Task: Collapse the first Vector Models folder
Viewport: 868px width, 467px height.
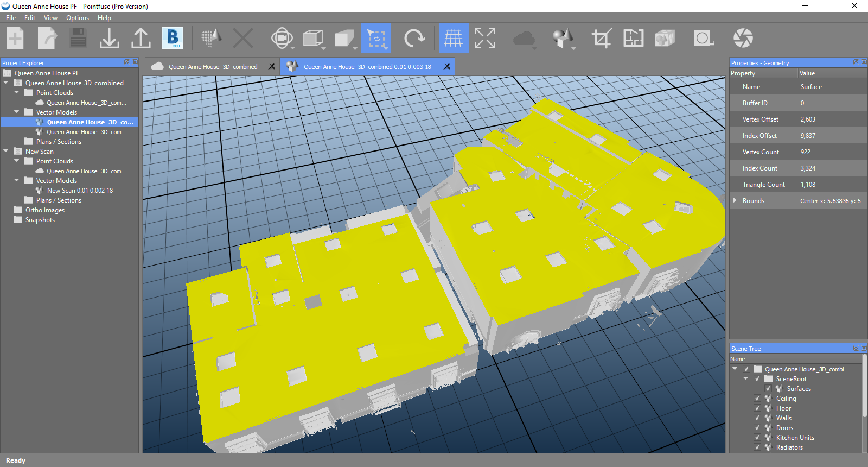Action: (17, 112)
